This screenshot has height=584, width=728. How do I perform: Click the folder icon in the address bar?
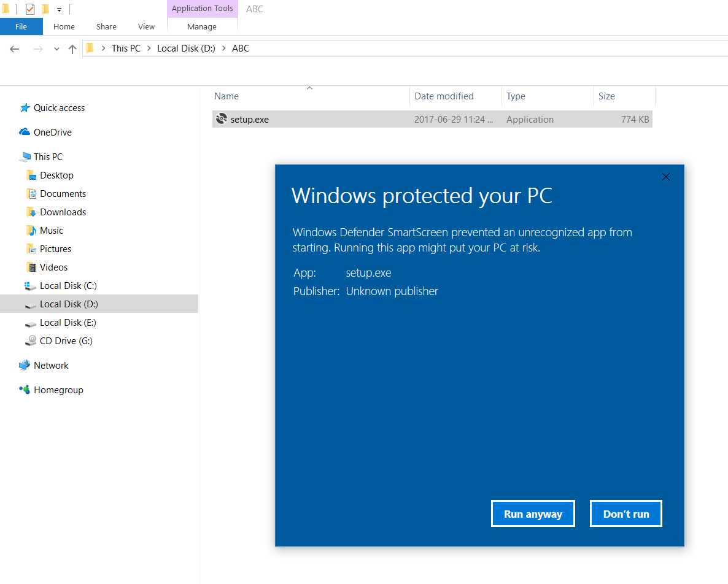(x=90, y=48)
